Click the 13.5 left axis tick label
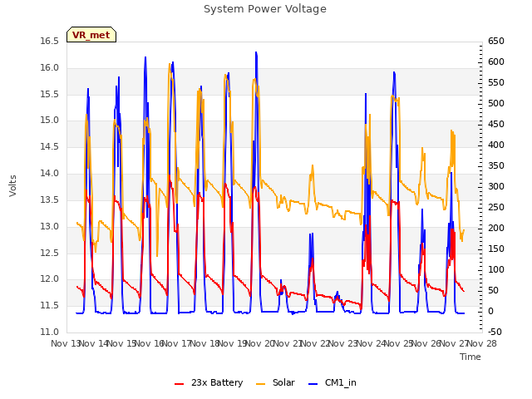 pyautogui.click(x=50, y=199)
